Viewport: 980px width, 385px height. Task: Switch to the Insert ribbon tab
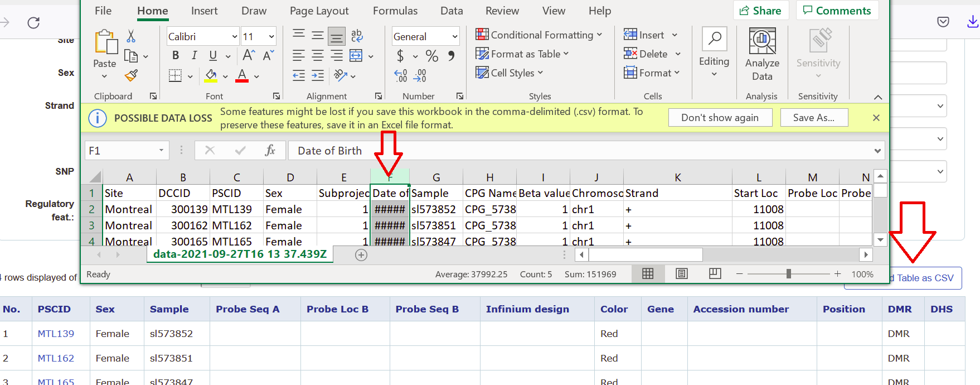(x=205, y=11)
